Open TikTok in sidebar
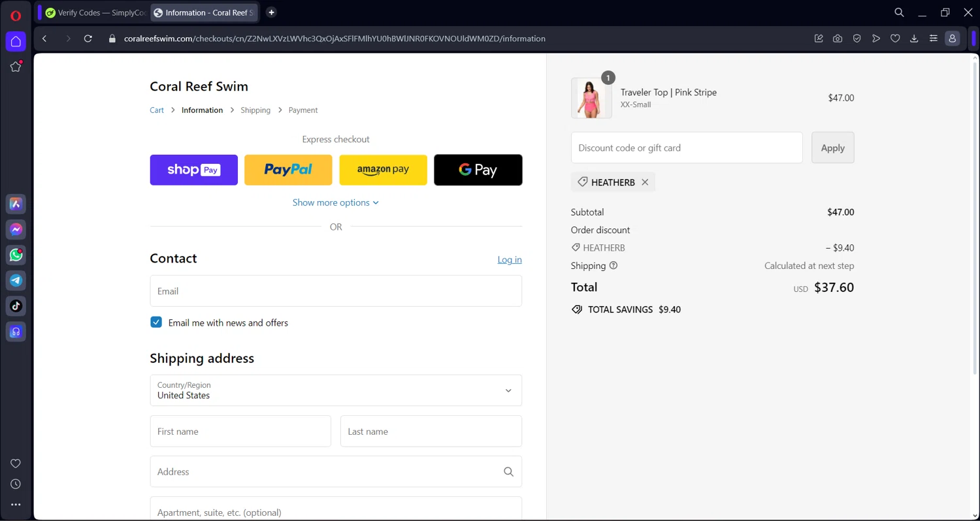This screenshot has height=521, width=980. coord(16,306)
